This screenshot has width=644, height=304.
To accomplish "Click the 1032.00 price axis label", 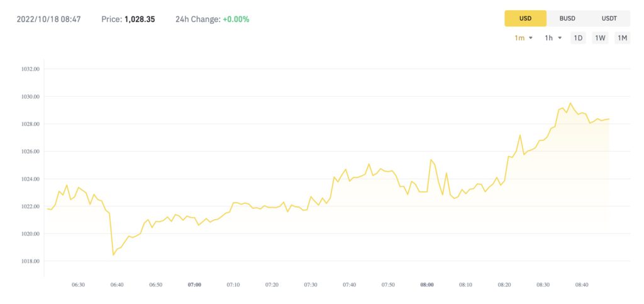I will (x=30, y=69).
